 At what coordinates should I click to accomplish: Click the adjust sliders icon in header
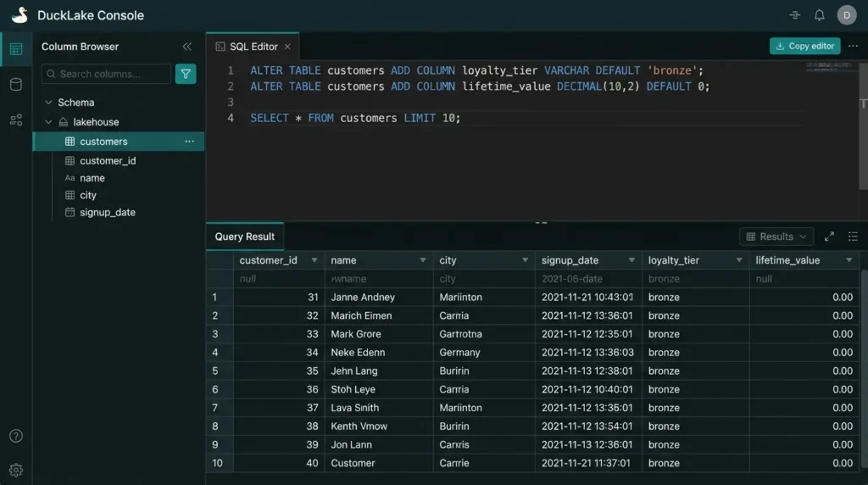click(x=795, y=15)
